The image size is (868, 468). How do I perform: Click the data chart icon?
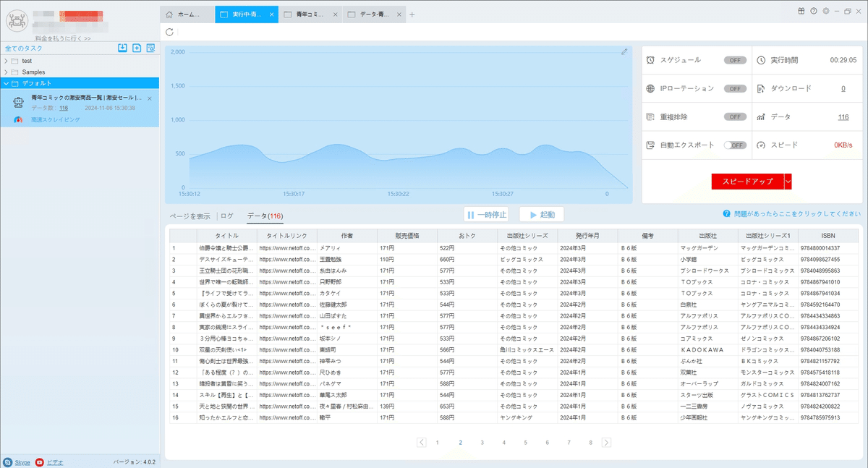point(761,116)
